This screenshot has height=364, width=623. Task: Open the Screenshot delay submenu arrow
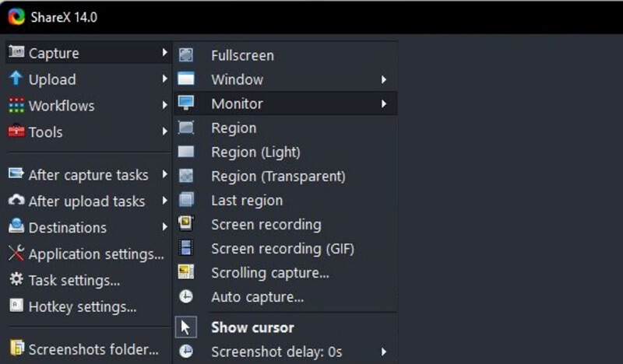tap(384, 352)
